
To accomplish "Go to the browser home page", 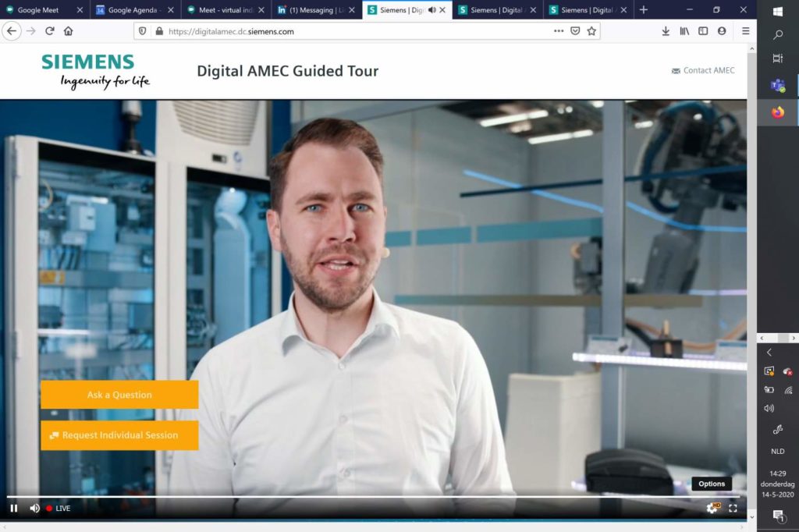I will point(68,31).
